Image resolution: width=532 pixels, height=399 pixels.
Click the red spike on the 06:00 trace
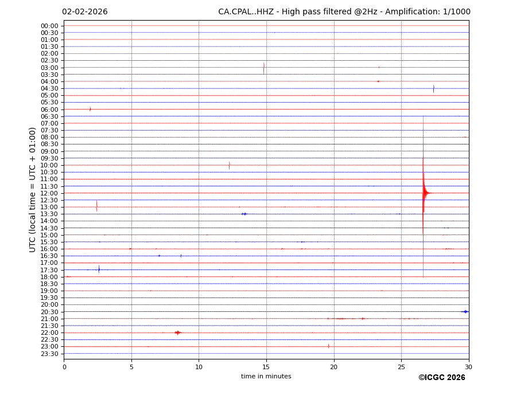(x=90, y=109)
